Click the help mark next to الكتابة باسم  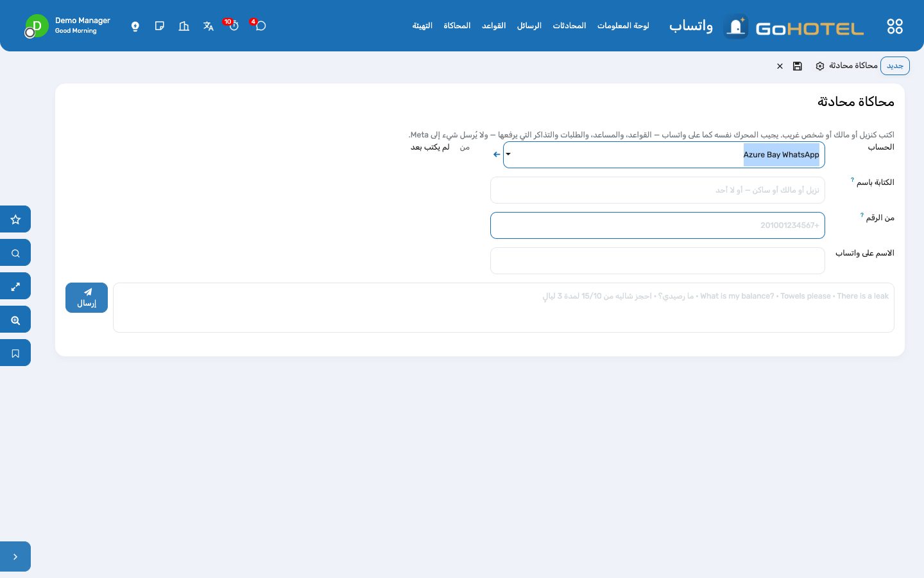tap(852, 180)
